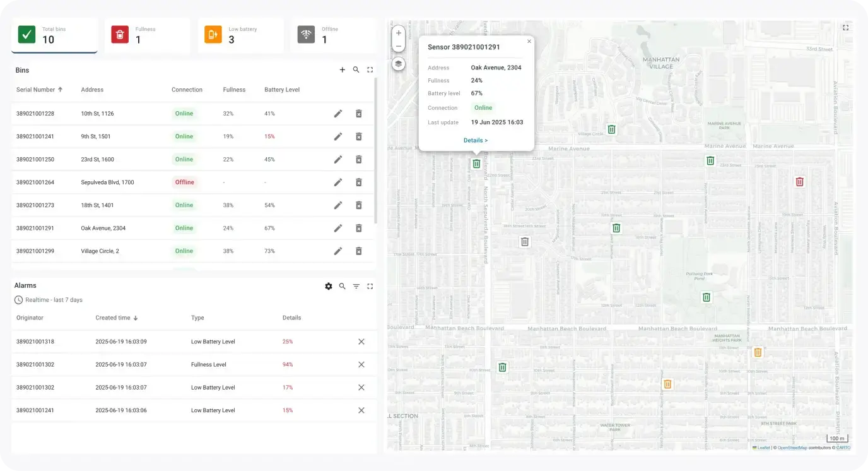Open the Alarms filter icon

coord(356,286)
